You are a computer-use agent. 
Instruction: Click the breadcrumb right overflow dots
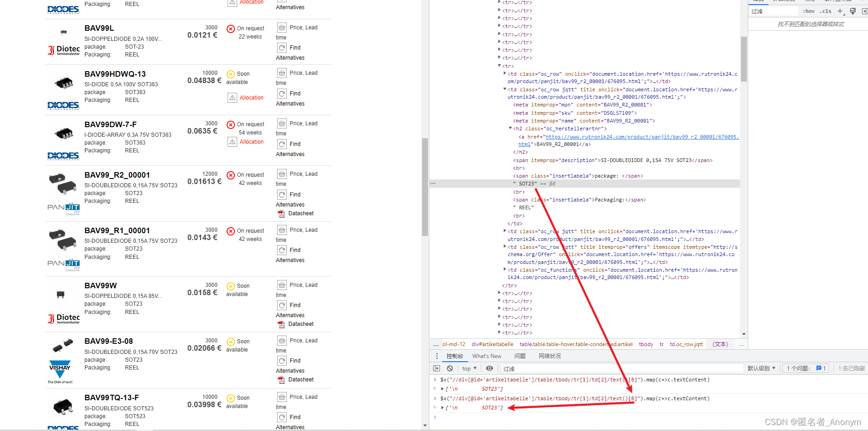point(741,345)
